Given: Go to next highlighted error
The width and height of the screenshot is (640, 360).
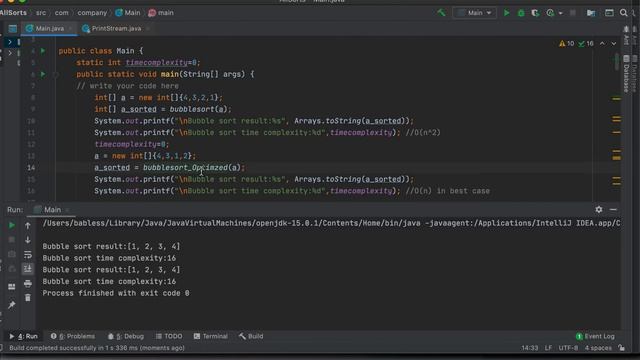Looking at the screenshot, I should (x=613, y=43).
